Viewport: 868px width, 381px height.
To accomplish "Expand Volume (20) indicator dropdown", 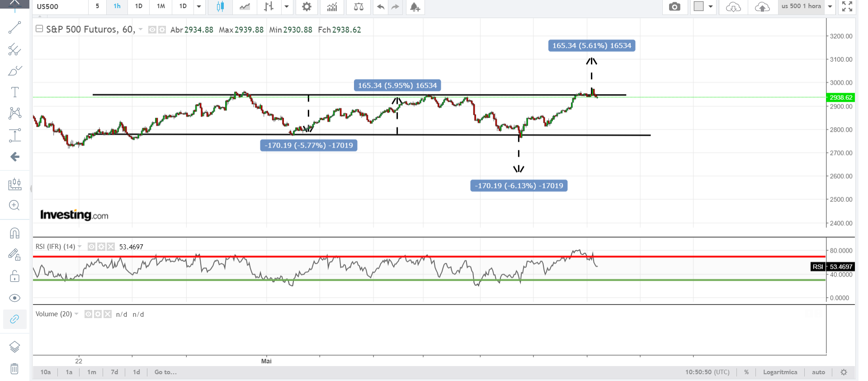I will 76,314.
